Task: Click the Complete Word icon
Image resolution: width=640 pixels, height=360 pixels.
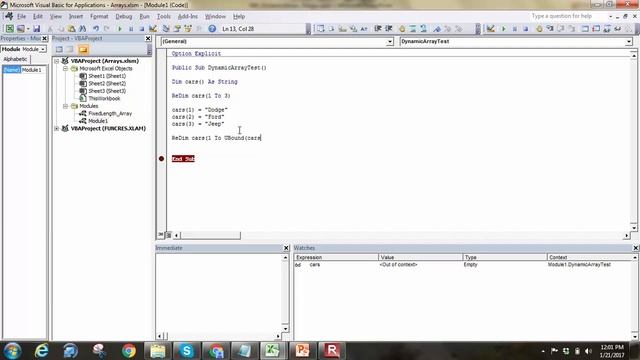Action: [x=364, y=29]
